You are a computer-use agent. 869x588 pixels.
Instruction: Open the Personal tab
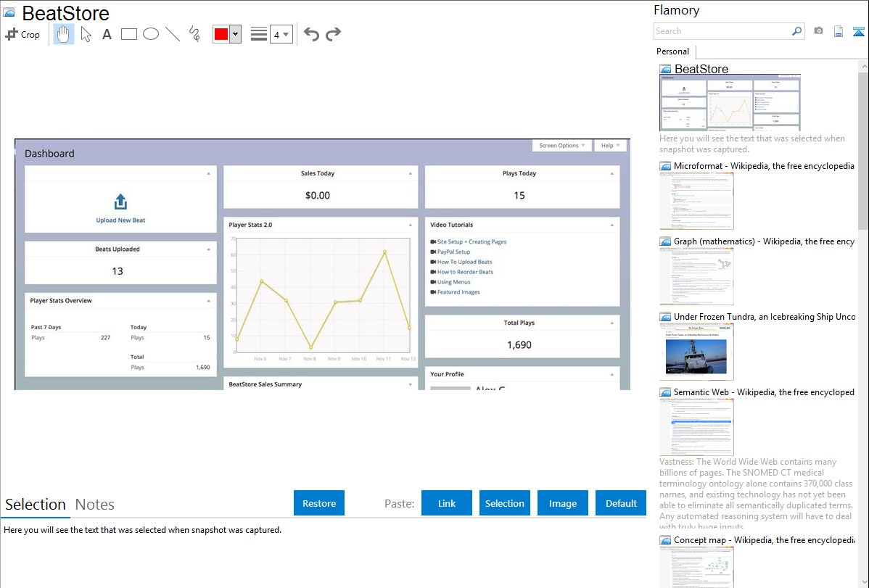[x=672, y=51]
